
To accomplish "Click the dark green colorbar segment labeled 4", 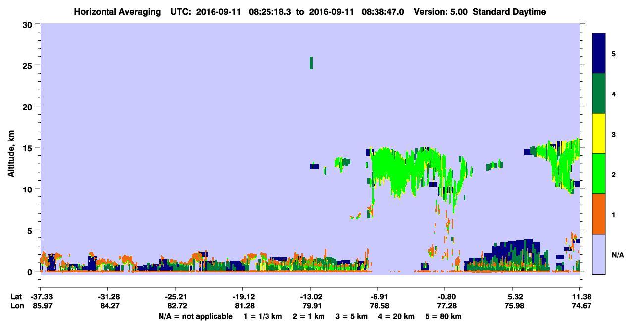I will [599, 94].
